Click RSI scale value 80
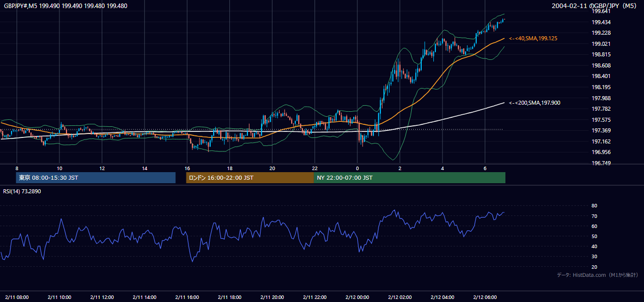The width and height of the screenshot is (644, 302). [595, 206]
